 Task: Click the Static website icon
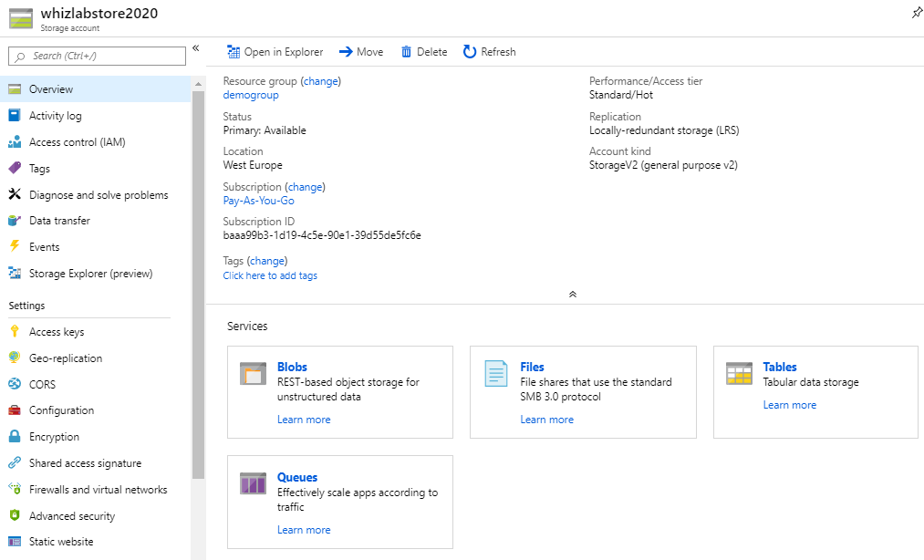click(15, 541)
